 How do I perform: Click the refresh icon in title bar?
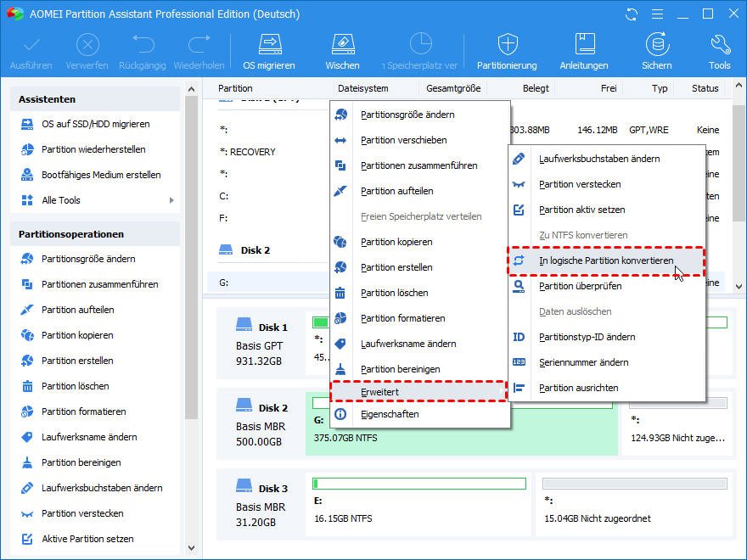pos(632,14)
